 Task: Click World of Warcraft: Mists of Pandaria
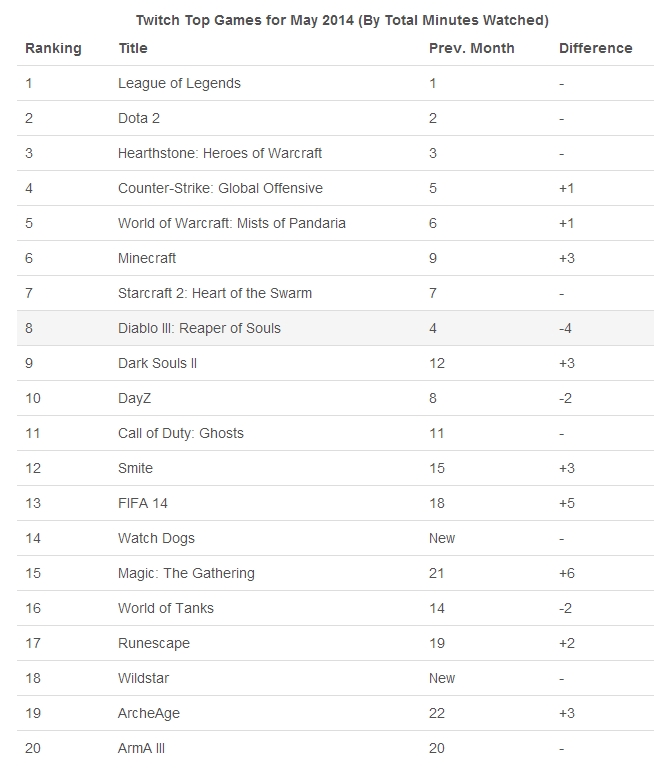tap(231, 223)
